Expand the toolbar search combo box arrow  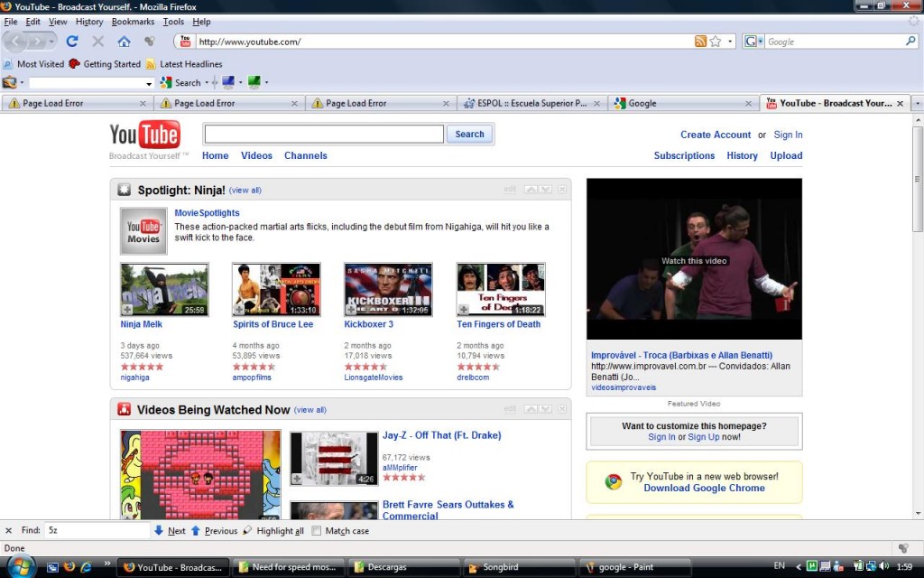click(x=149, y=83)
